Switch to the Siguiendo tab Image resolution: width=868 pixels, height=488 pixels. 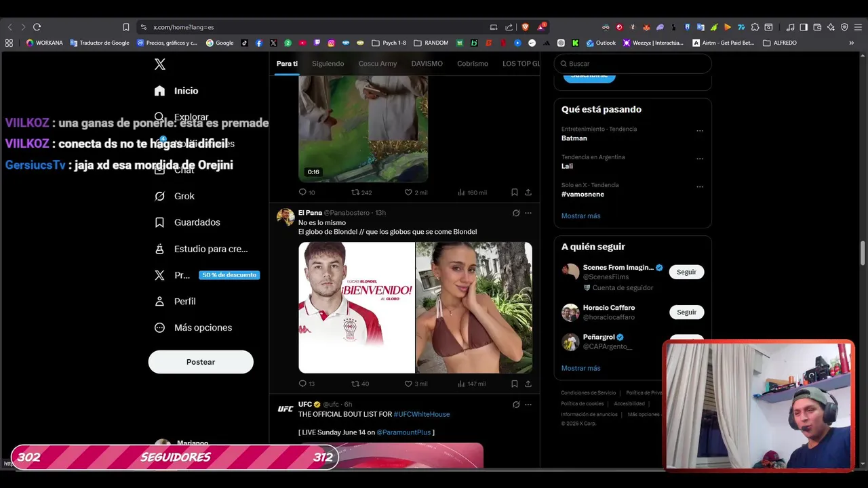(x=328, y=64)
